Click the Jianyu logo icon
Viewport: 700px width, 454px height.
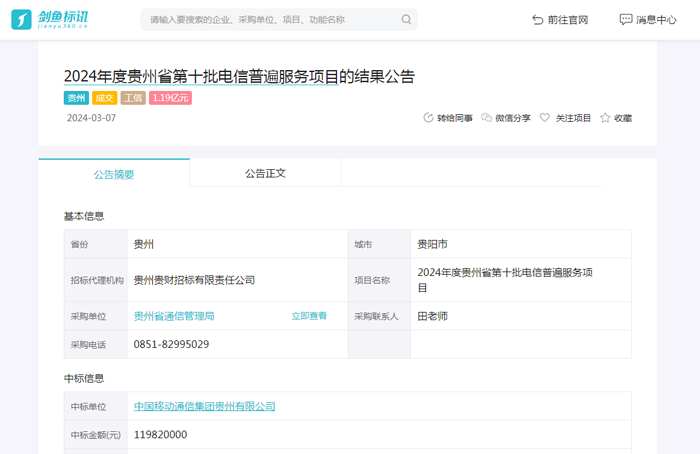(x=21, y=19)
